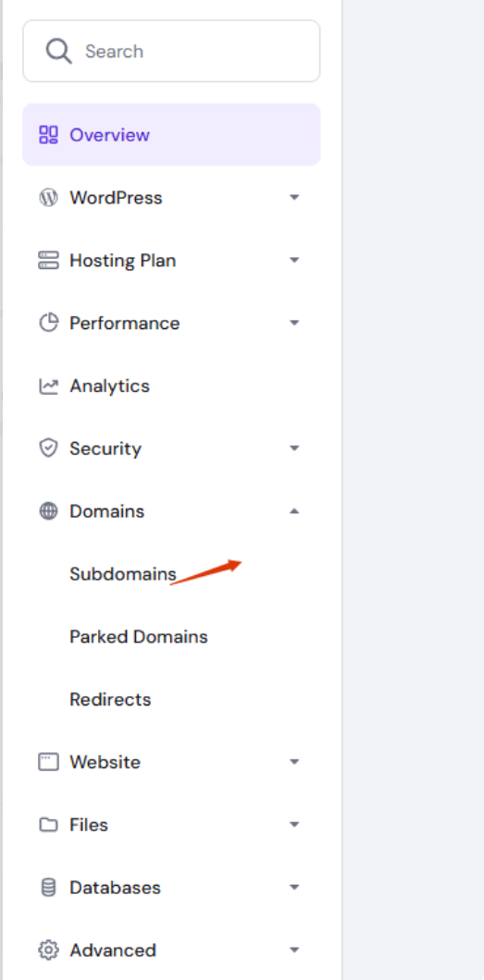Expand the Databases section arrow
This screenshot has width=484, height=980.
tap(294, 888)
